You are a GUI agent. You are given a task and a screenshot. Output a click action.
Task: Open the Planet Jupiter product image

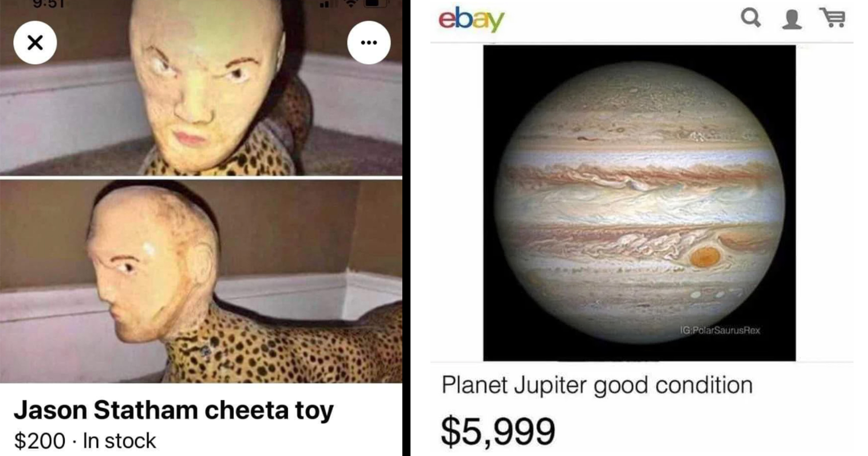[x=639, y=203]
